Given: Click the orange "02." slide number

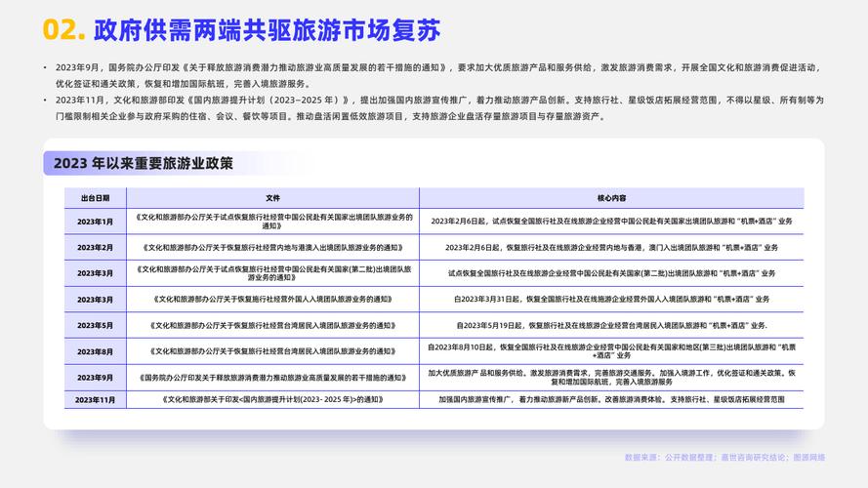Looking at the screenshot, I should tap(63, 30).
